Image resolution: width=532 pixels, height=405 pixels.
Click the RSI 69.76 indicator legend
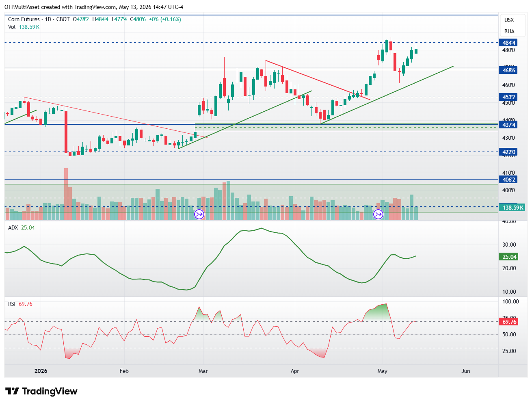coord(20,304)
